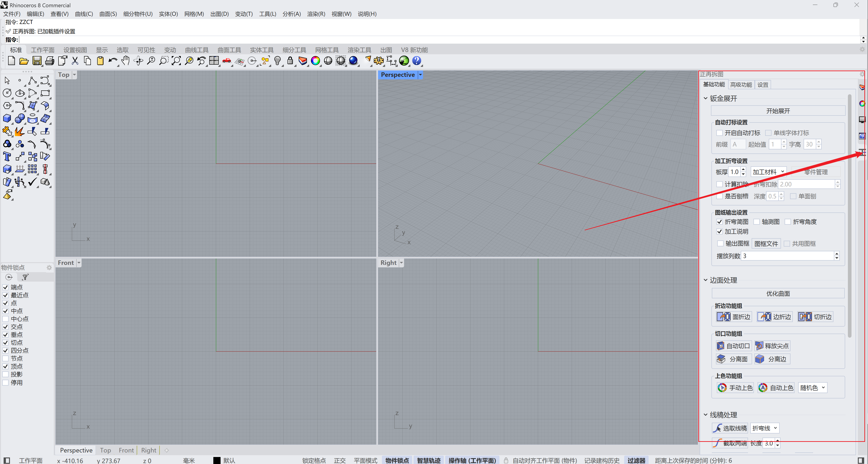Screen dimensions: 868x464
Task: Click the black 默认 layer color swatch
Action: click(217, 460)
